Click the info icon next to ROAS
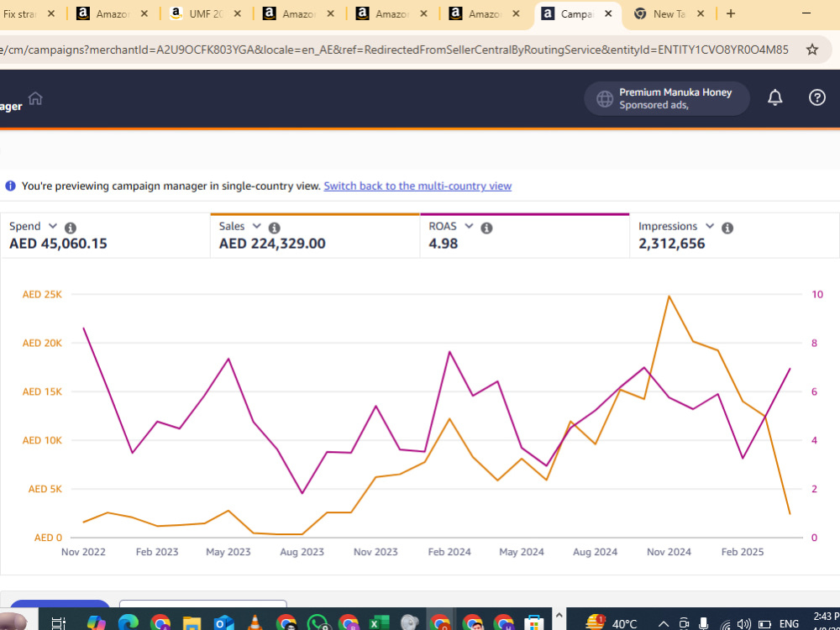840x630 pixels. [x=486, y=228]
